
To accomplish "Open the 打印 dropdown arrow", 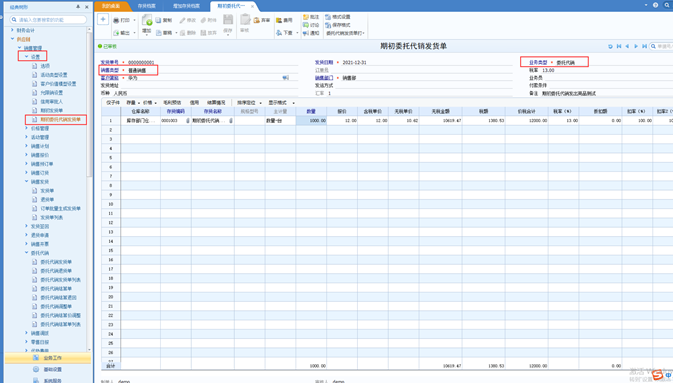I will [134, 20].
